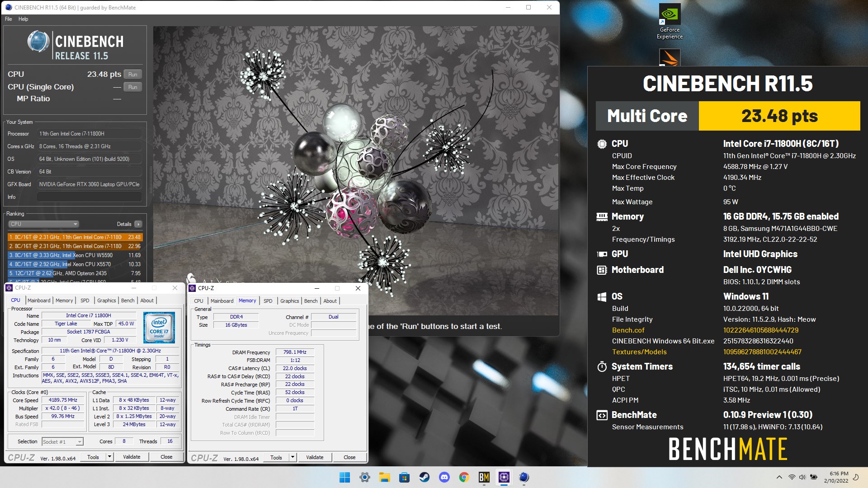
Task: Select ranking entry scoring 23.48
Action: pos(75,237)
